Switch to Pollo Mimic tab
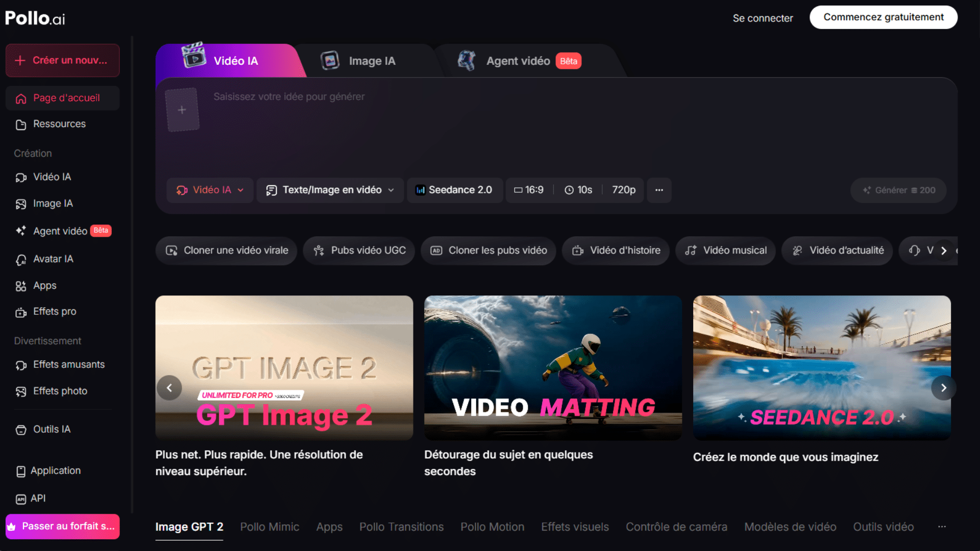This screenshot has height=551, width=980. point(269,527)
